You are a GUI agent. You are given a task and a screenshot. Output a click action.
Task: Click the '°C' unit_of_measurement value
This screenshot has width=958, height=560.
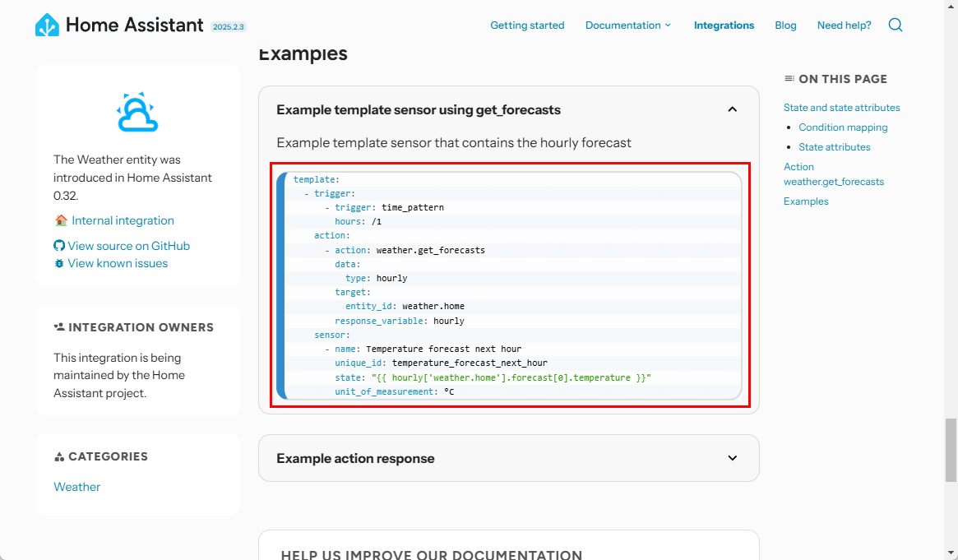point(449,391)
